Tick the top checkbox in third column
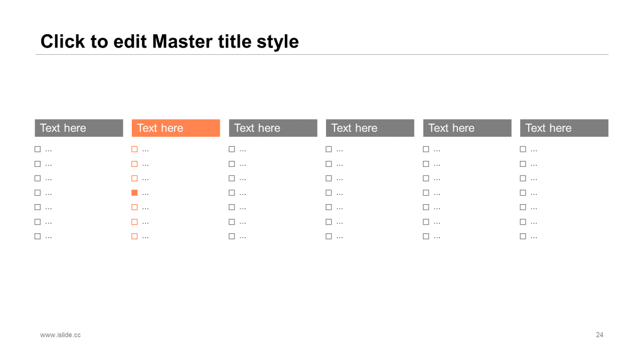This screenshot has width=644, height=362. [231, 149]
